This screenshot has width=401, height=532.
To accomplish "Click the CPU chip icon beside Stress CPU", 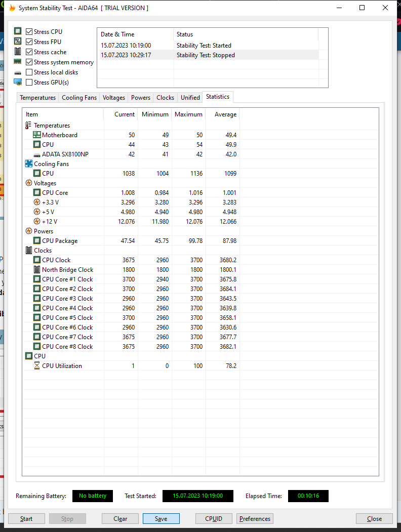I will (x=18, y=31).
